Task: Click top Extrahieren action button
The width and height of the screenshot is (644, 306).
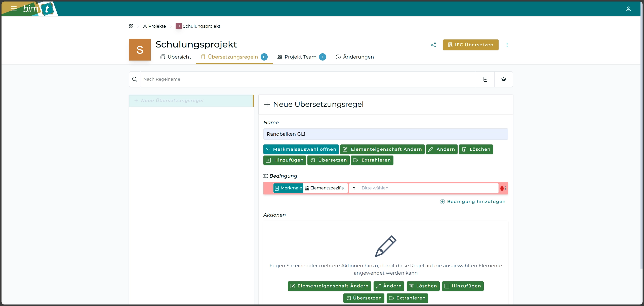Action: [372, 160]
